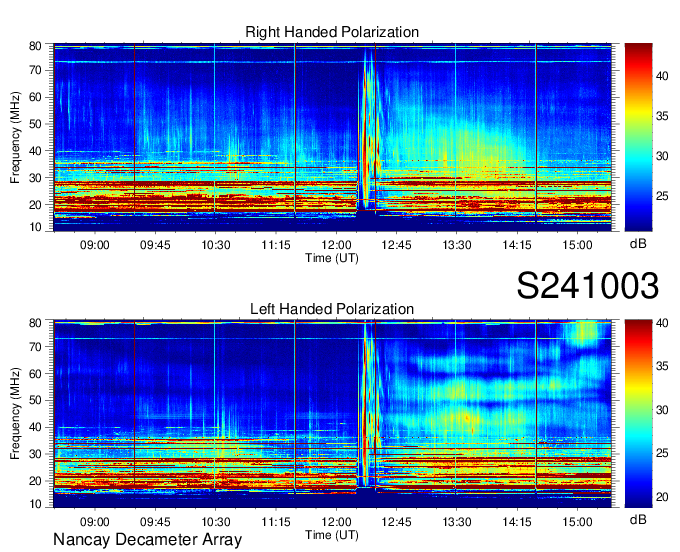Click the Right Handed Polarization spectrogram image
680x552 pixels.
coord(333,137)
